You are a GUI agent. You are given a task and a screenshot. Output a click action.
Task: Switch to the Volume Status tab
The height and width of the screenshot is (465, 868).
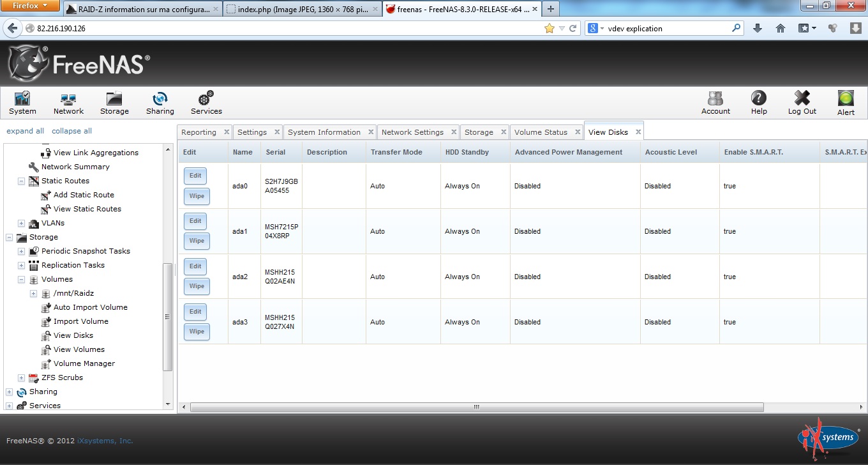[x=541, y=132]
